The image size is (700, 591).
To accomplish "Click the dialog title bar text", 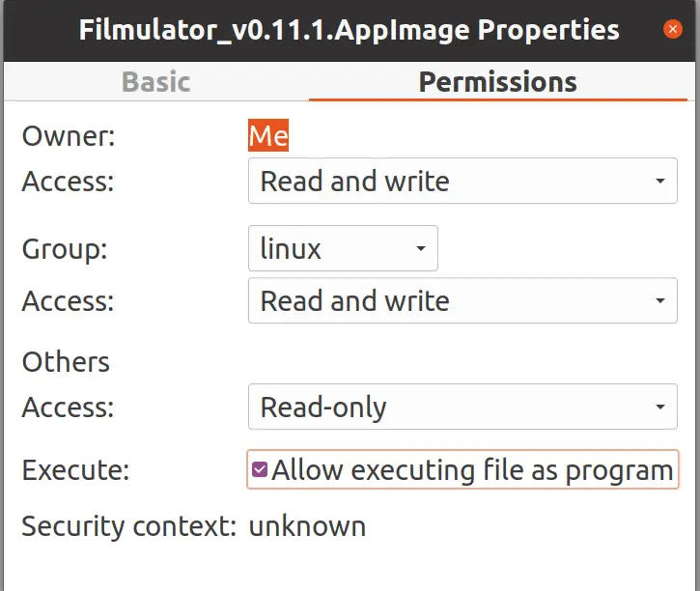I will pyautogui.click(x=350, y=30).
